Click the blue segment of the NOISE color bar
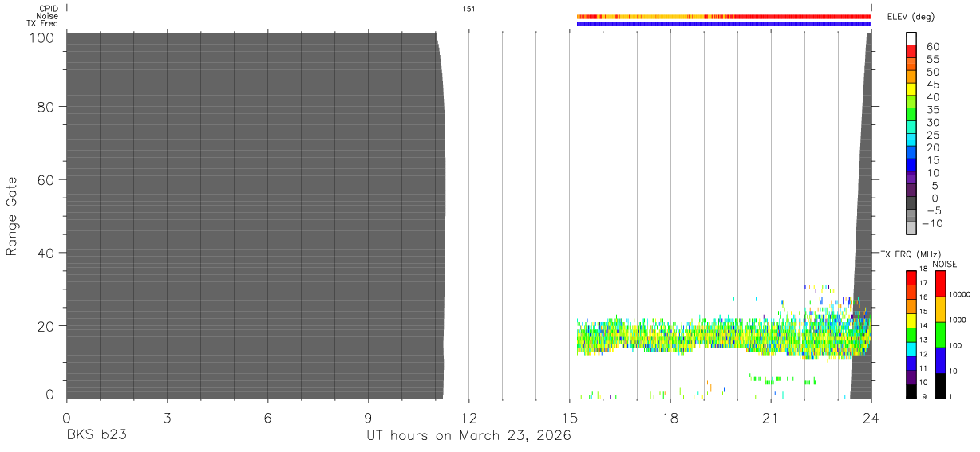Screen dimensions: 980x452 (940, 360)
